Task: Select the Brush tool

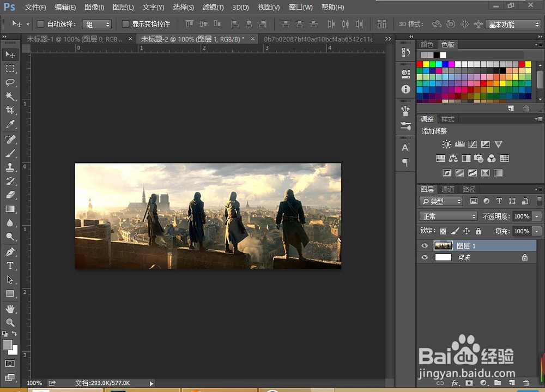Action: point(10,153)
